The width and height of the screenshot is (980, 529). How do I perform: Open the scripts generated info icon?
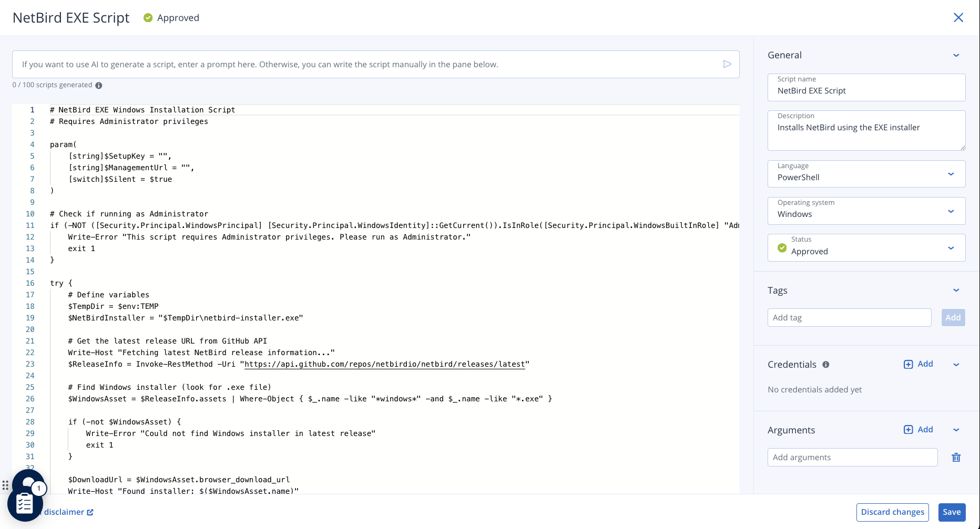99,85
